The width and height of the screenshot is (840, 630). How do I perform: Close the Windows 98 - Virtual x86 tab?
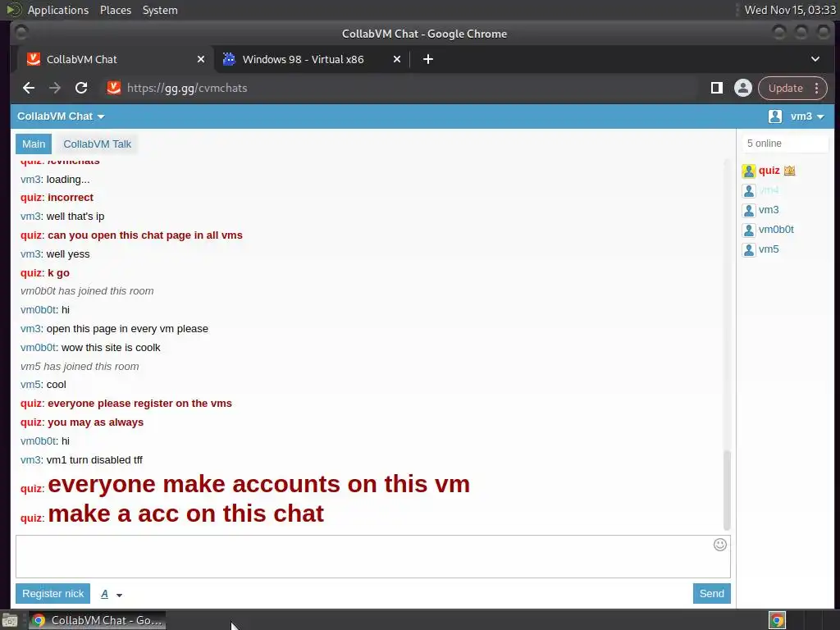tap(397, 59)
